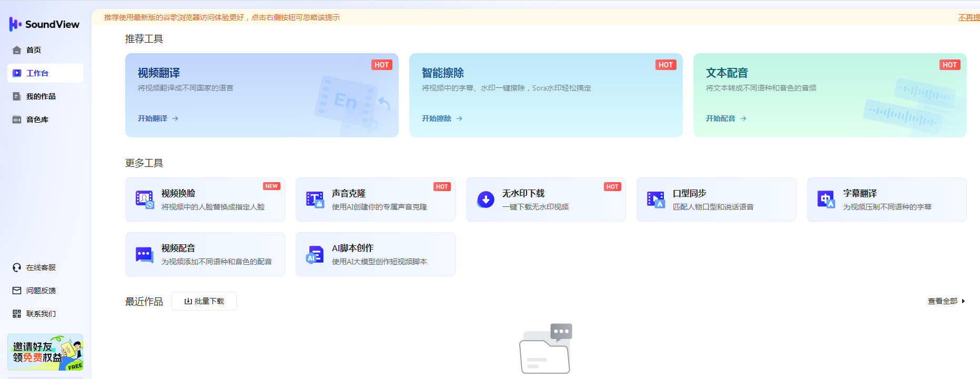Click the 无水印下载 download arrow icon

pyautogui.click(x=486, y=200)
